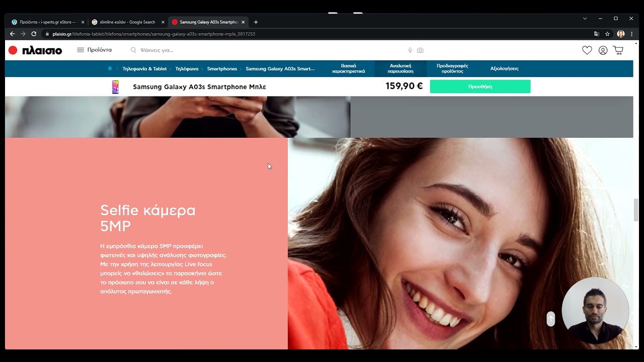
Task: Click the translate page icon
Action: pos(596,34)
